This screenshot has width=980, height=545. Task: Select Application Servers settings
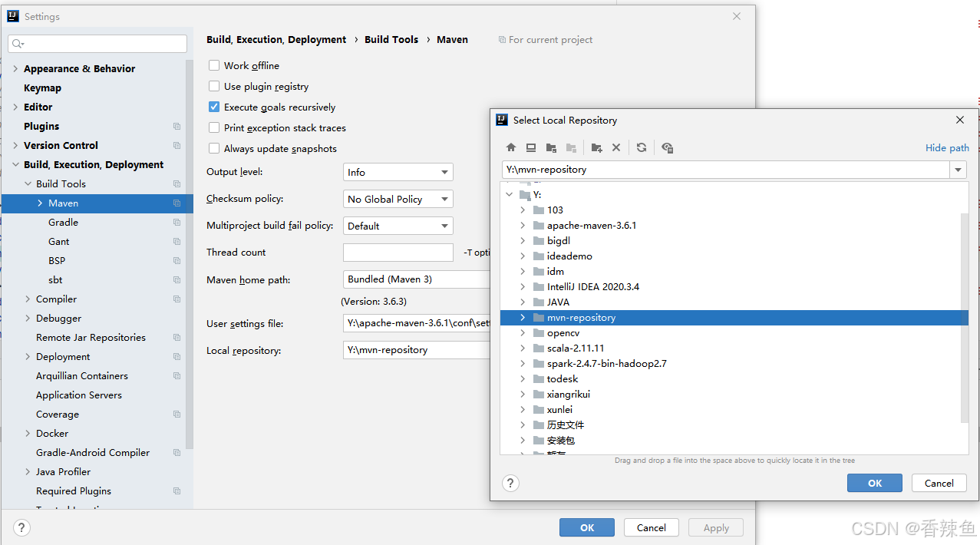click(x=79, y=395)
